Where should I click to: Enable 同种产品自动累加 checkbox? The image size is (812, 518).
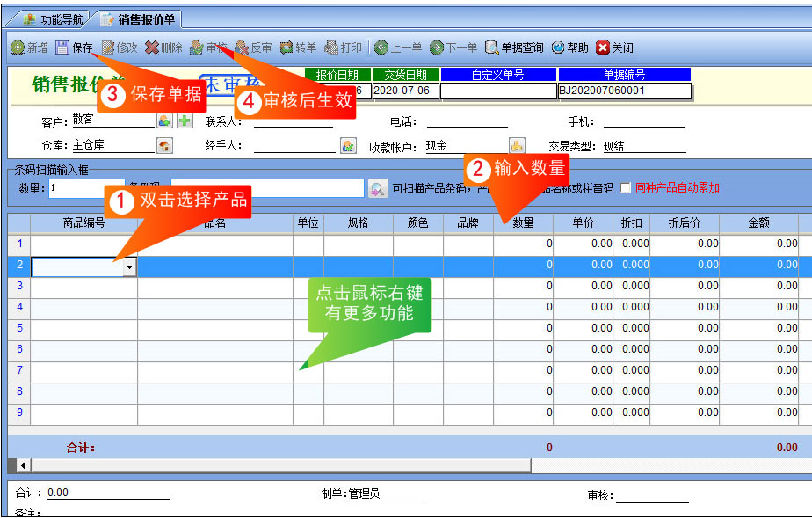tap(626, 188)
